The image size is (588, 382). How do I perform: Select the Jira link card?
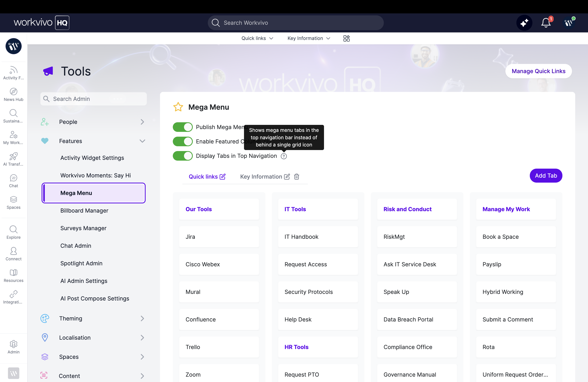pos(219,237)
